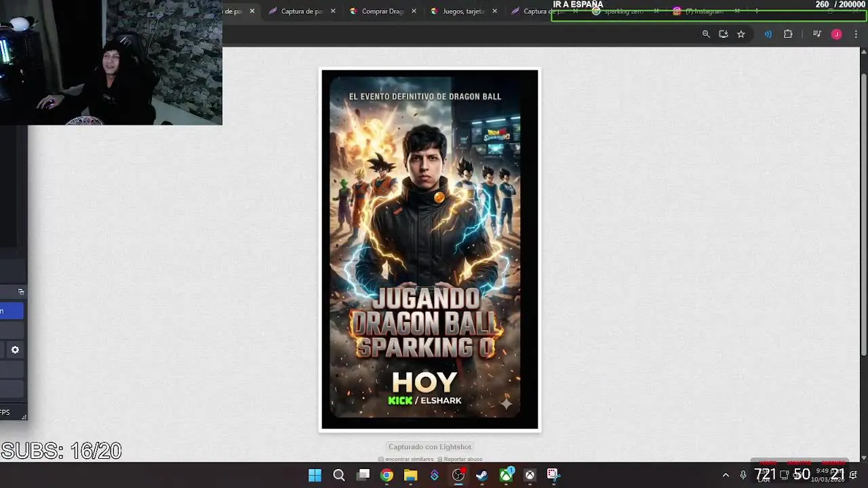Viewport: 868px width, 488px height.
Task: Open the gray Xbox icon on taskbar
Action: coord(530,475)
